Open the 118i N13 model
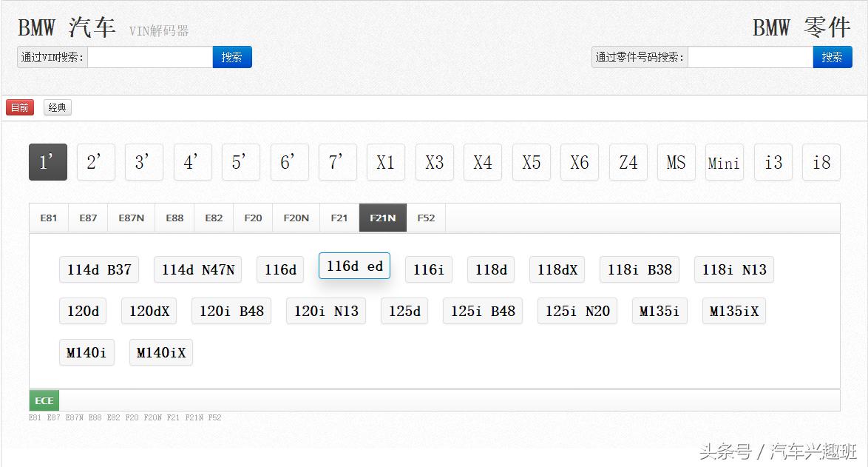Screen dimensions: 868x467 coord(734,270)
